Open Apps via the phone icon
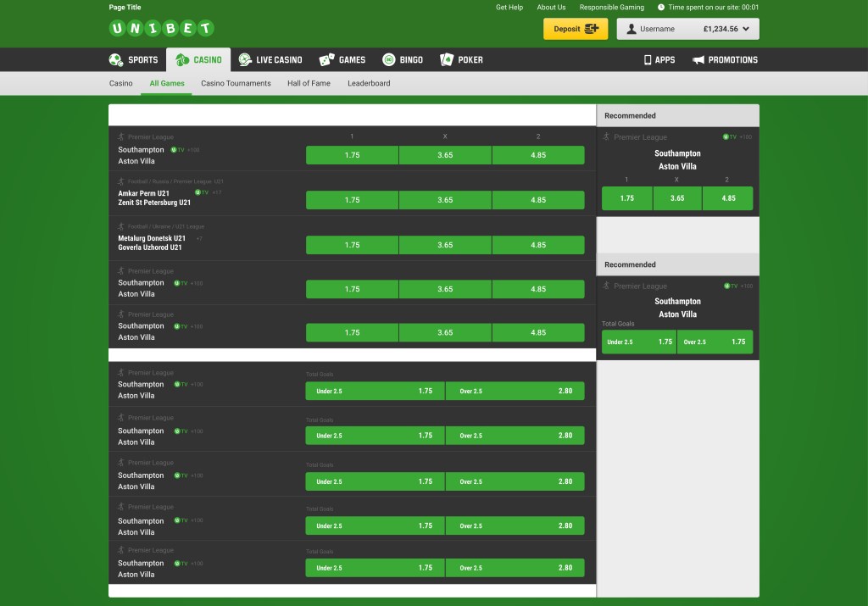 tap(648, 60)
